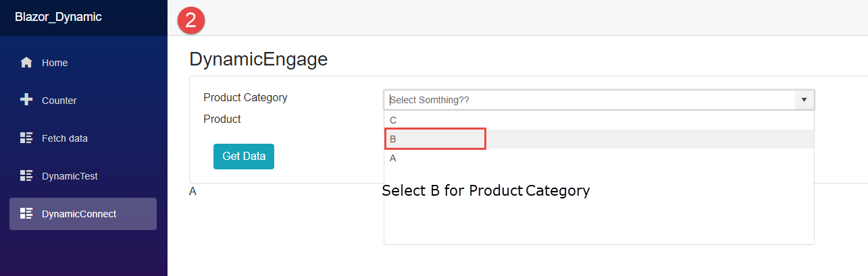The height and width of the screenshot is (276, 868).
Task: Click the Fetch data list icon
Action: click(26, 138)
